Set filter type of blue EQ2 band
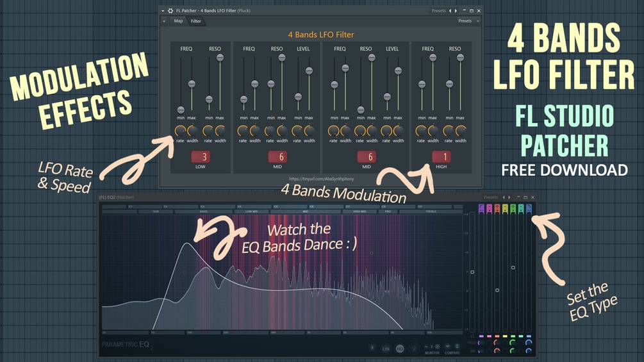Viewport: 644px width, 362px height. click(x=529, y=208)
